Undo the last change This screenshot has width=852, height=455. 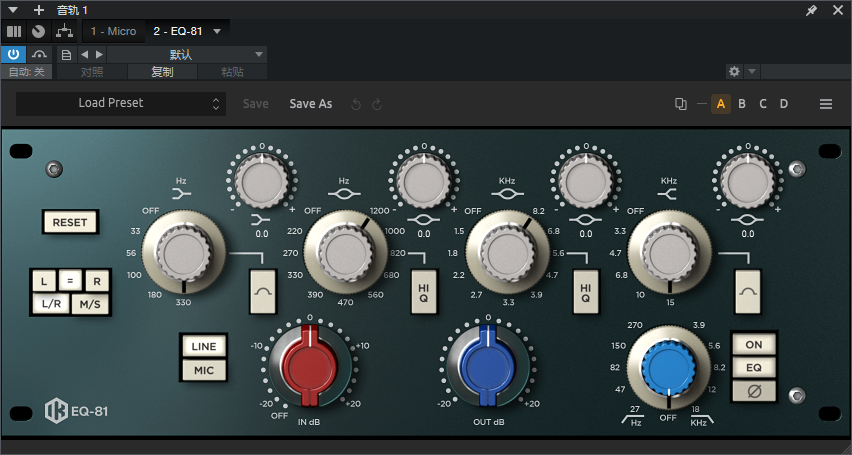pos(356,104)
